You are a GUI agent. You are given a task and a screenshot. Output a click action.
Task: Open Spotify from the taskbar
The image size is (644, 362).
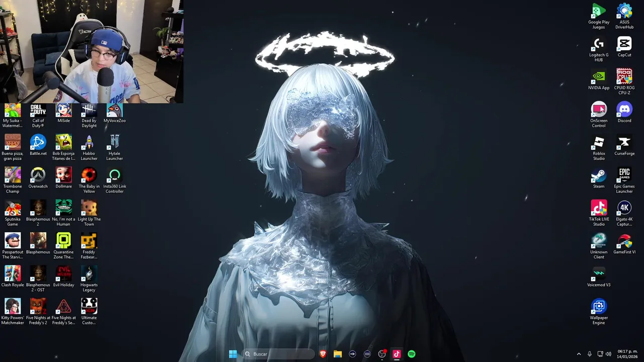point(412,354)
